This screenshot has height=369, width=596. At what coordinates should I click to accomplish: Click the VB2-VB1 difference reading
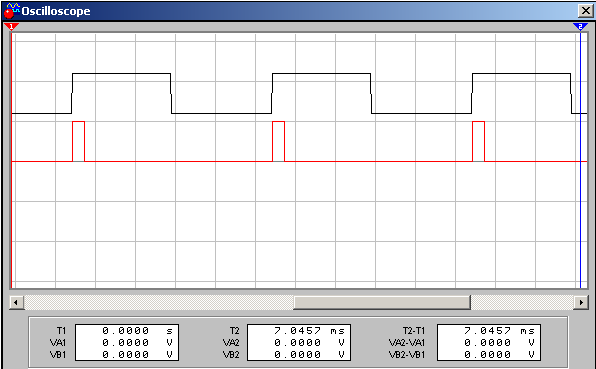pyautogui.click(x=499, y=355)
